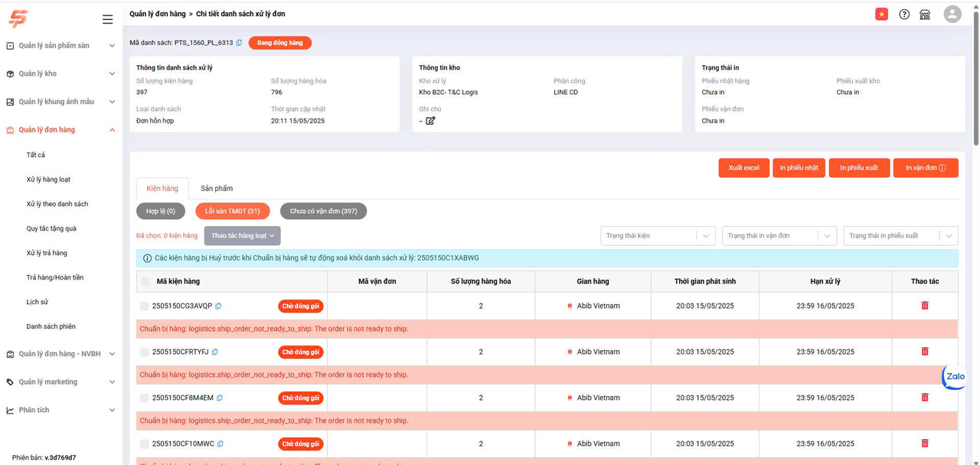Click the store icon in top bar
Viewport: 980px width, 465px height.
[x=925, y=15]
